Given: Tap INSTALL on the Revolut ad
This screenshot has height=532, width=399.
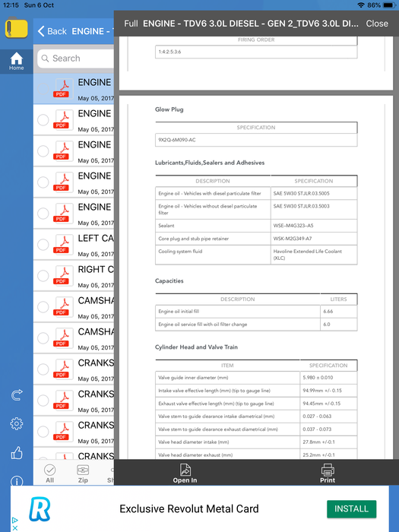Looking at the screenshot, I should [x=351, y=508].
